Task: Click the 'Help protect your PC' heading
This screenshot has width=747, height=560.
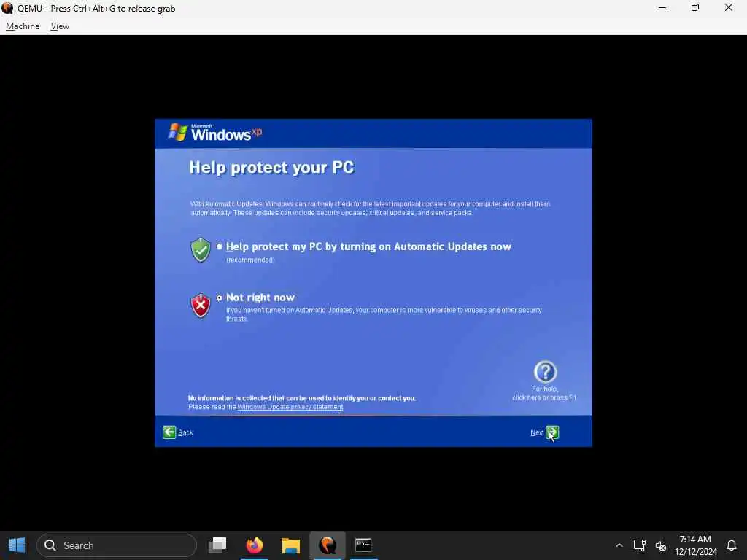Action: (x=271, y=168)
